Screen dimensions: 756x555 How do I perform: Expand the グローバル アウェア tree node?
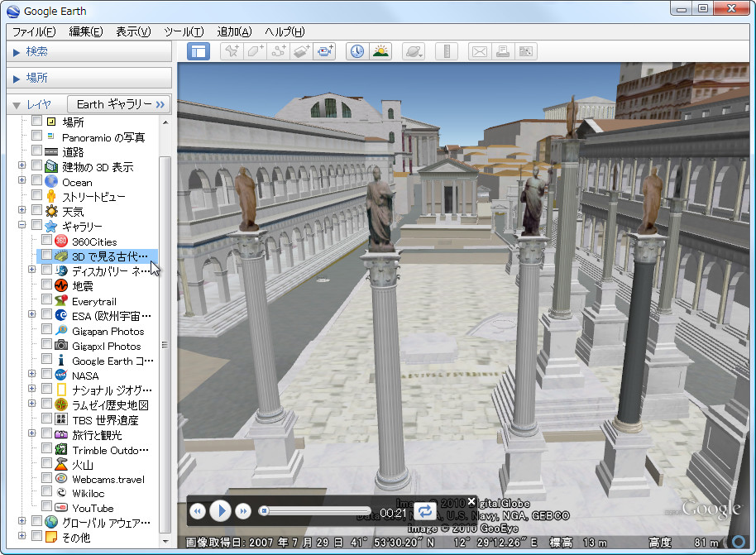[22, 521]
